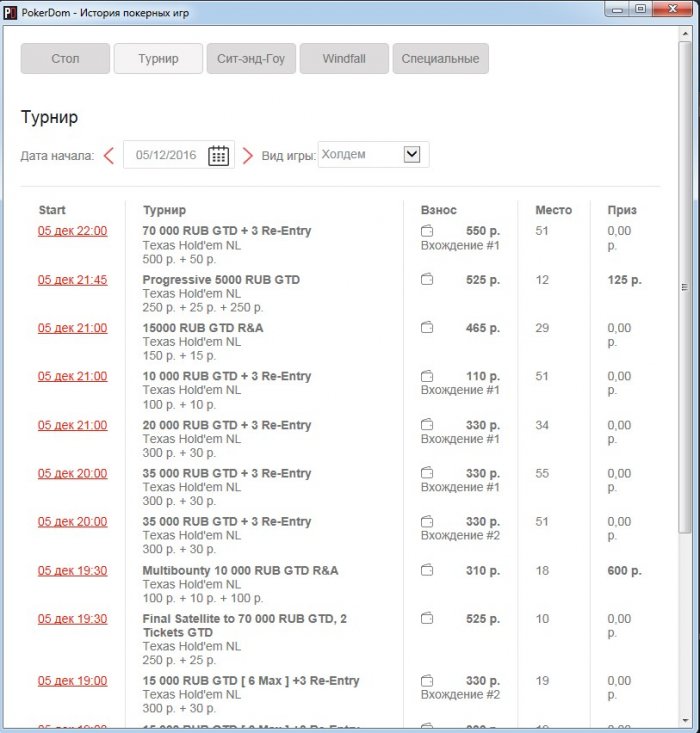Go to next date with right arrow
700x733 pixels.
[247, 156]
